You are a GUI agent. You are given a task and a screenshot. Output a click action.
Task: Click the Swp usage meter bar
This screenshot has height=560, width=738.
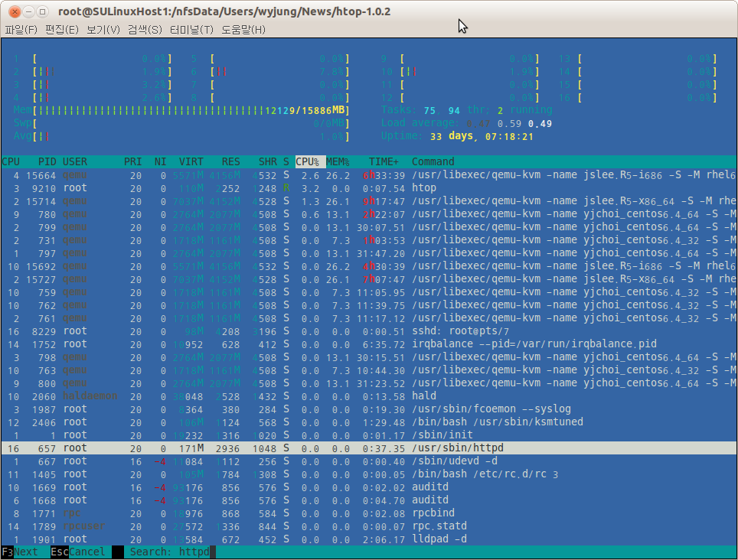tap(181, 123)
